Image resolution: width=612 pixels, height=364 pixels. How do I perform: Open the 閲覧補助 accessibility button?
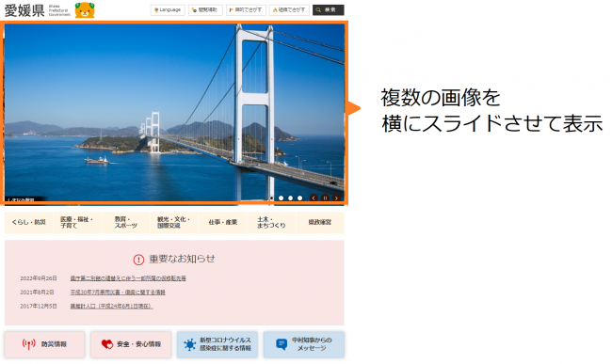[205, 10]
